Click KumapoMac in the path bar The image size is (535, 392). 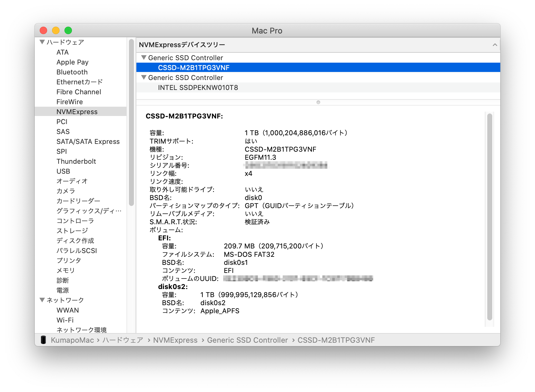tap(72, 340)
